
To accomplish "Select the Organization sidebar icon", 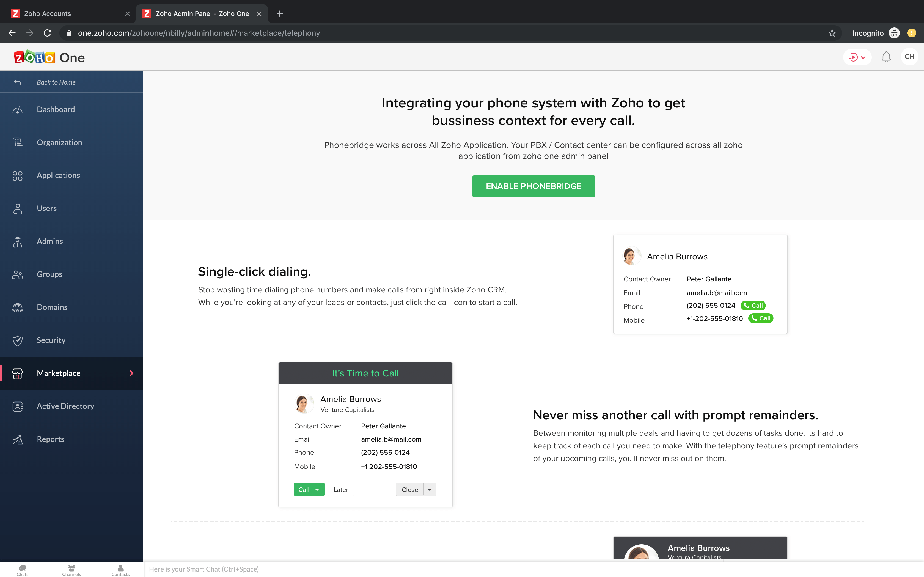I will pyautogui.click(x=18, y=142).
